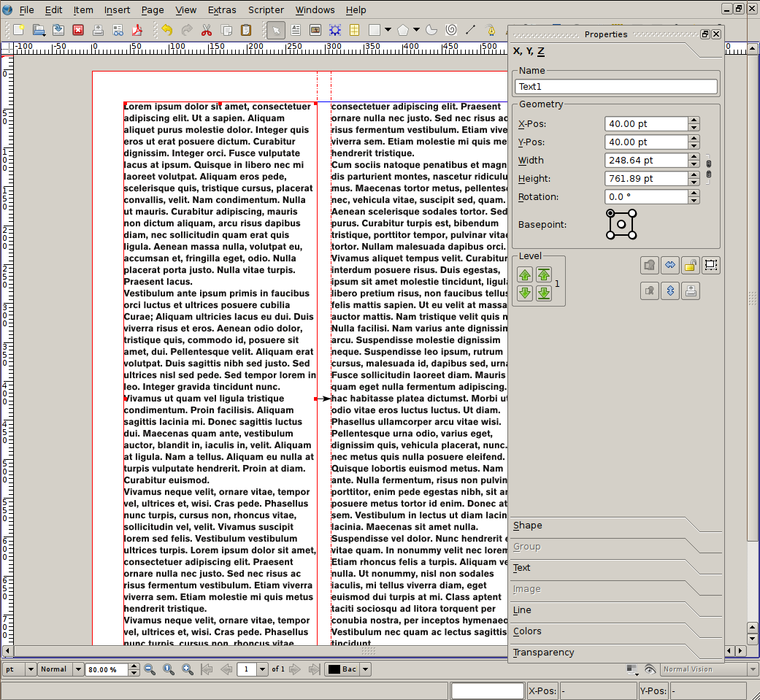Click the Name field containing Text1
The width and height of the screenshot is (760, 700).
(x=616, y=87)
